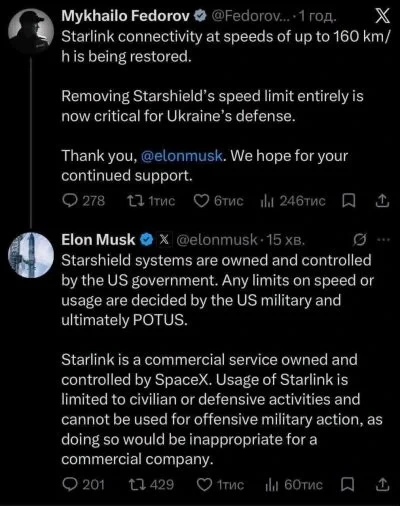
Task: Click the Grok slashed-circle icon on Musk's tweet
Action: coord(360,239)
